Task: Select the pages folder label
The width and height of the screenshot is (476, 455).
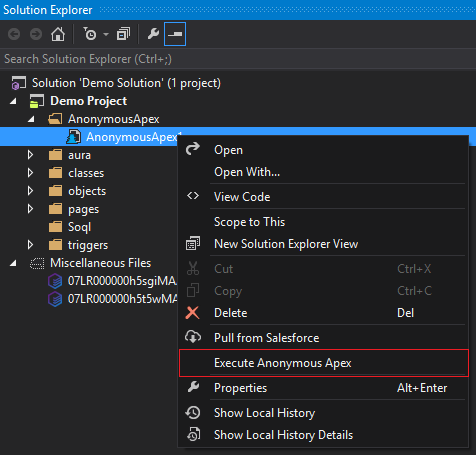Action: pyautogui.click(x=83, y=209)
